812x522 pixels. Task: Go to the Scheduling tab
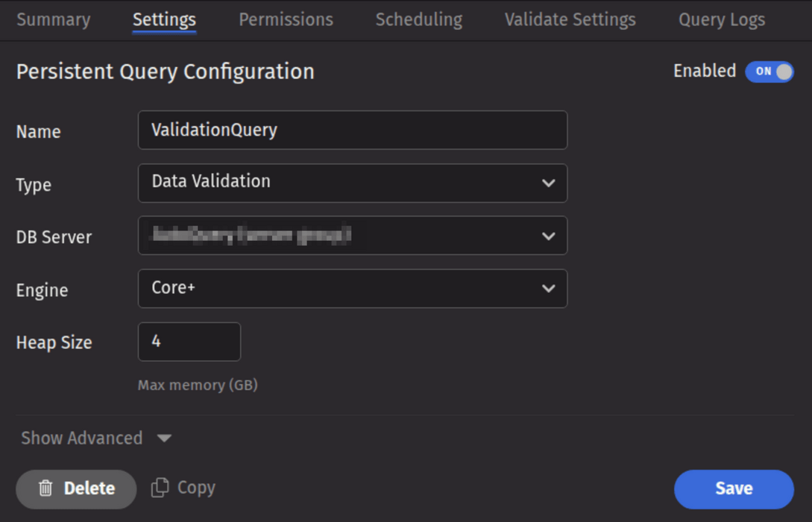click(x=418, y=20)
